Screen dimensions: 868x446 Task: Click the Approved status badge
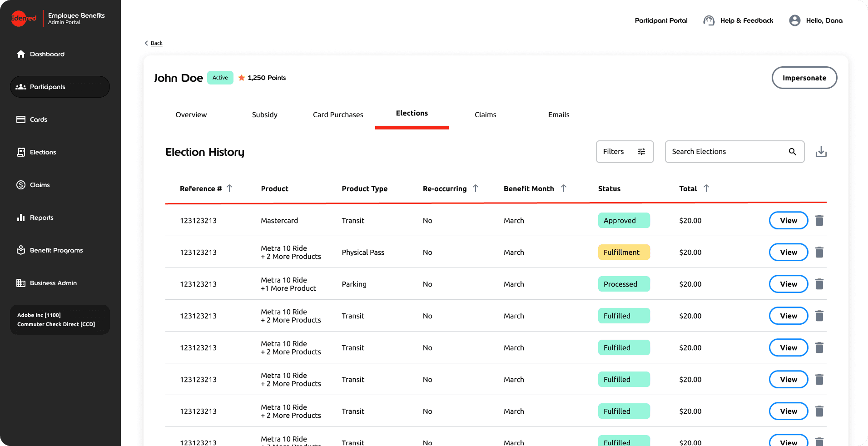point(624,220)
